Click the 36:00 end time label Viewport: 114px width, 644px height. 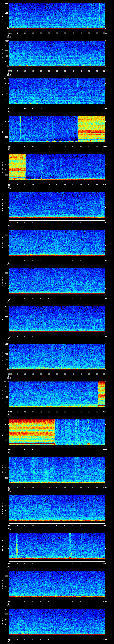pyautogui.click(x=105, y=260)
